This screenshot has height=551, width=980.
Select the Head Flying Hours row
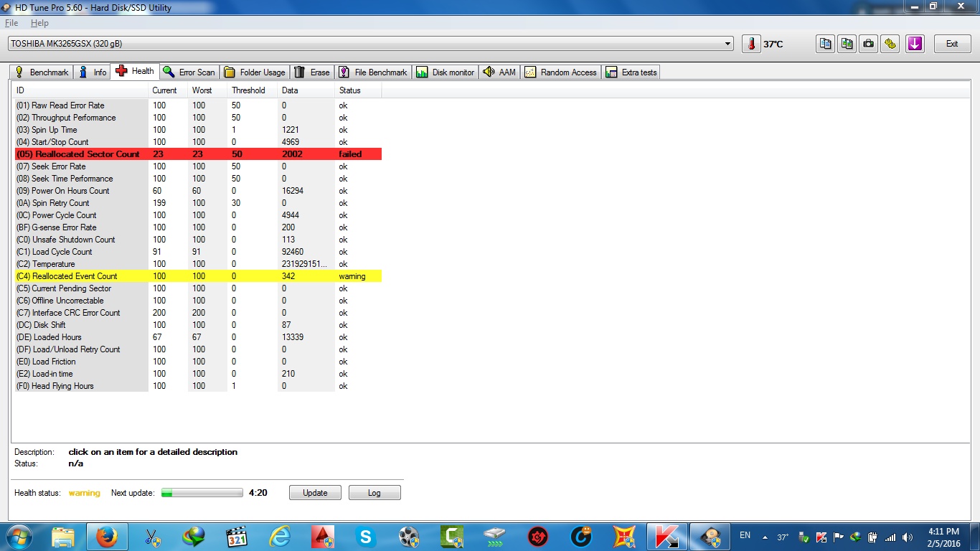pyautogui.click(x=198, y=386)
